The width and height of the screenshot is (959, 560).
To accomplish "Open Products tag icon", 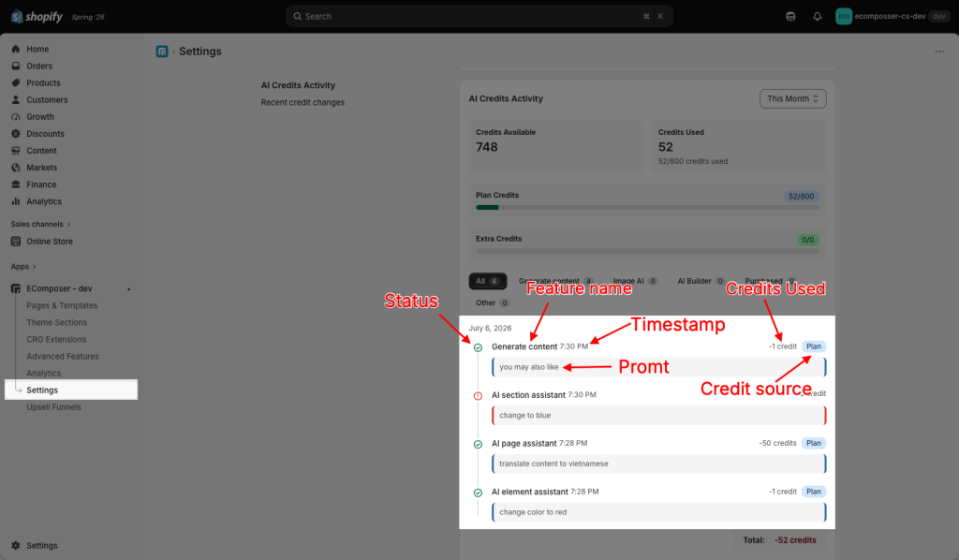I will [16, 83].
